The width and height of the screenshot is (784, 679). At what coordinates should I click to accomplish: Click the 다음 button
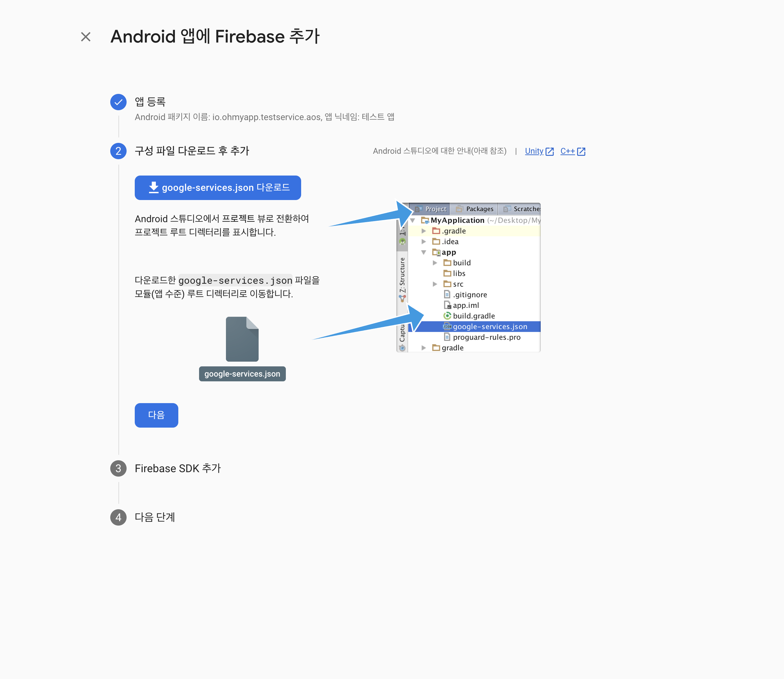pyautogui.click(x=157, y=415)
